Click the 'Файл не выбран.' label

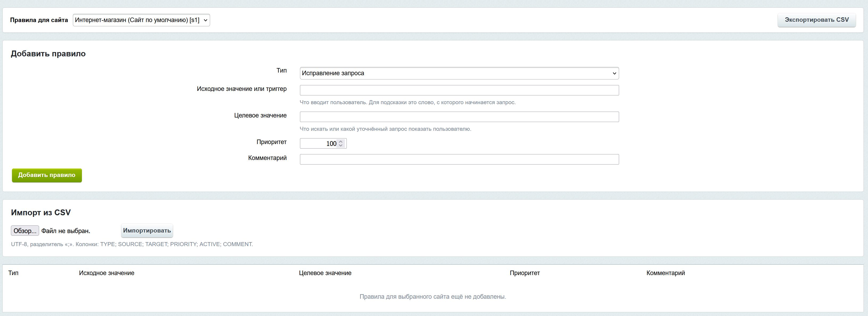66,231
